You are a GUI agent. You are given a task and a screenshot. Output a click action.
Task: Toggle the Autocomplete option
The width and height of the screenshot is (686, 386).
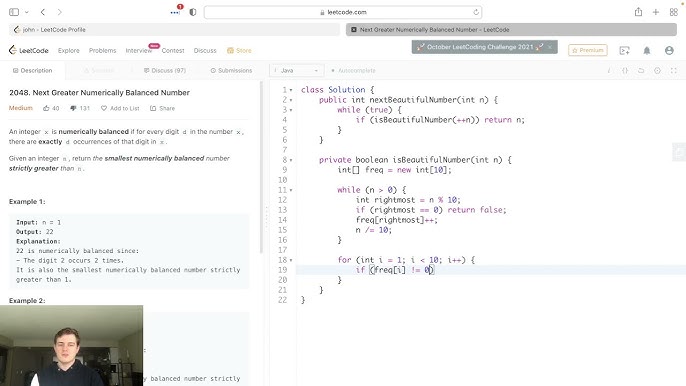(353, 70)
